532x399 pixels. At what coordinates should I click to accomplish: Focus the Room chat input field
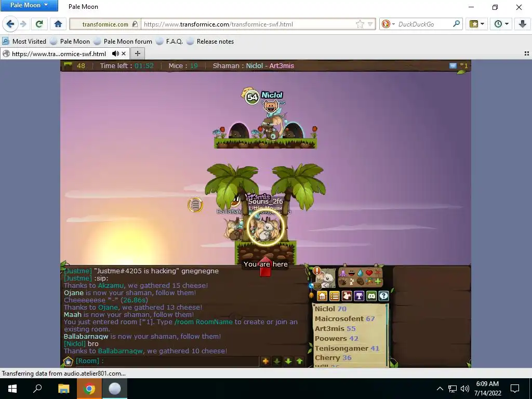coord(166,361)
